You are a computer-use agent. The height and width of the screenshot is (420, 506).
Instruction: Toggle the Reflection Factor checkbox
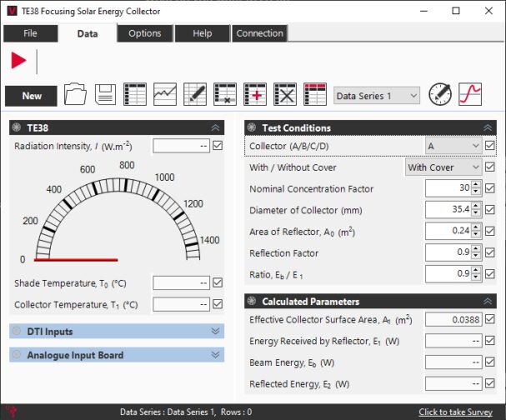pyautogui.click(x=489, y=252)
